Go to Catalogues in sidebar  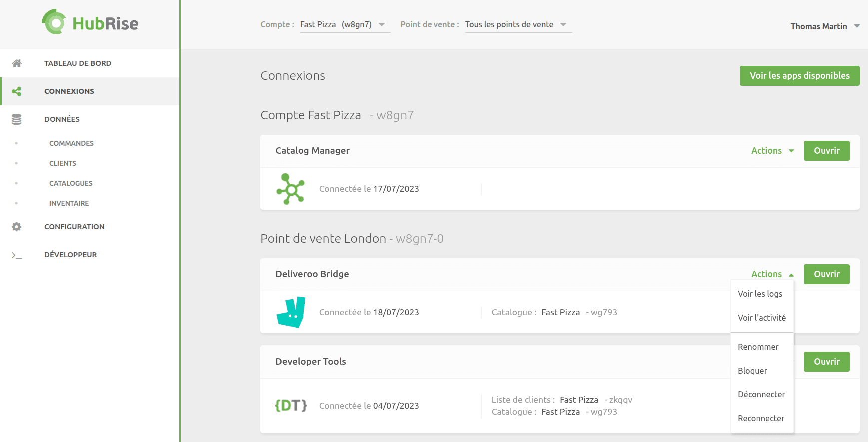[71, 183]
